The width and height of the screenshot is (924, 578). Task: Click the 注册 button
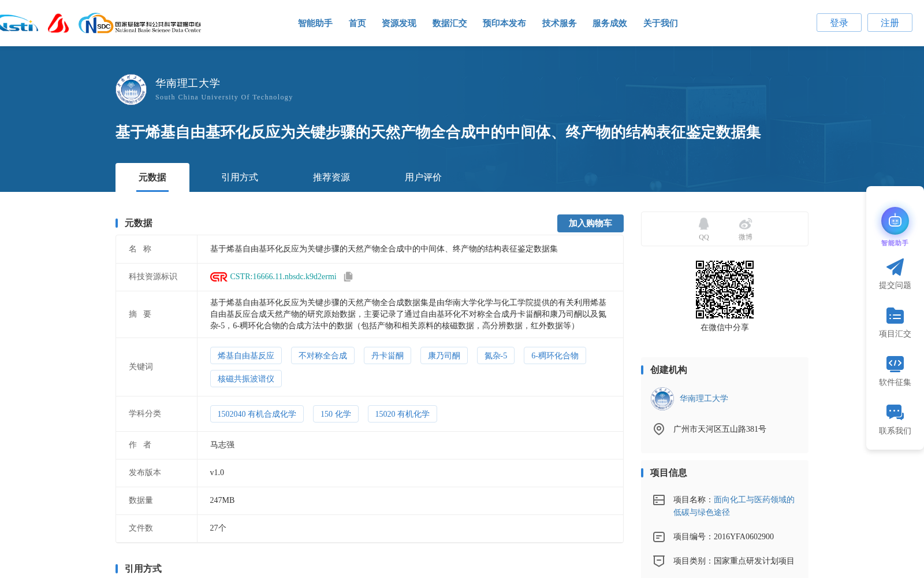coord(890,23)
